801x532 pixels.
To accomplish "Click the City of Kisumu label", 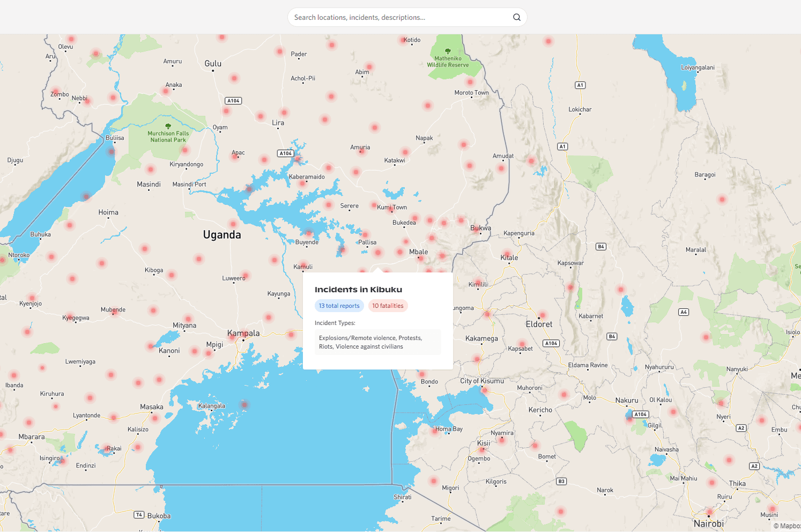I will [x=482, y=381].
